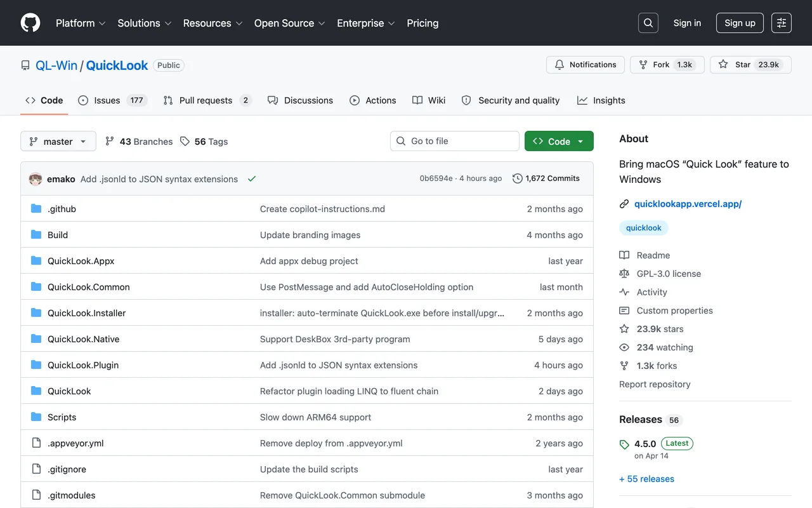Open the .github folder icon
812x508 pixels.
tap(36, 209)
